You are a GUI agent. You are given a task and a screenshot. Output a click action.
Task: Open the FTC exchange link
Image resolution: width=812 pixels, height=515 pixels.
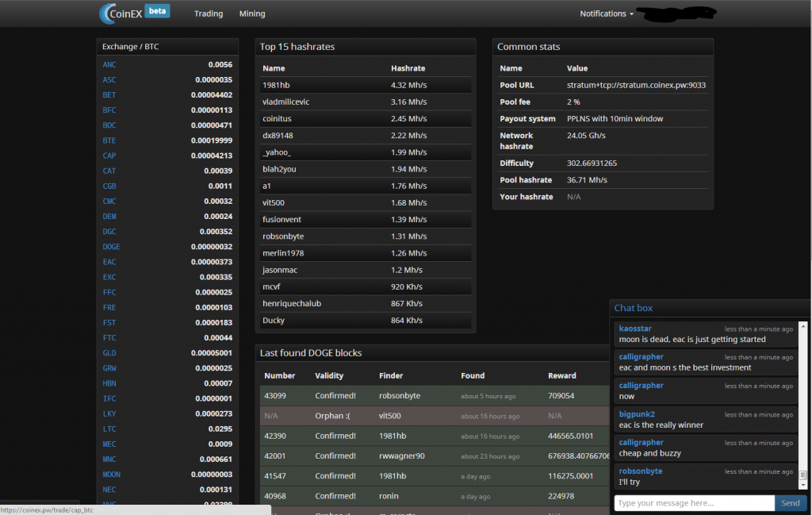(x=109, y=338)
